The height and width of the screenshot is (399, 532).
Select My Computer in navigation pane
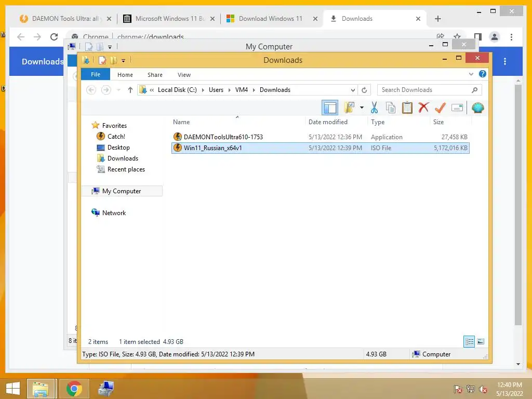pos(122,191)
